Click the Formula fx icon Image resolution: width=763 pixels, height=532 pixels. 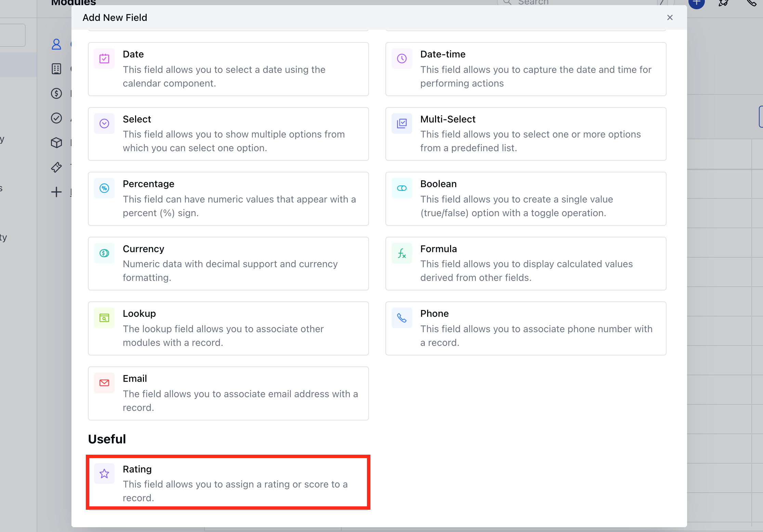click(x=402, y=253)
